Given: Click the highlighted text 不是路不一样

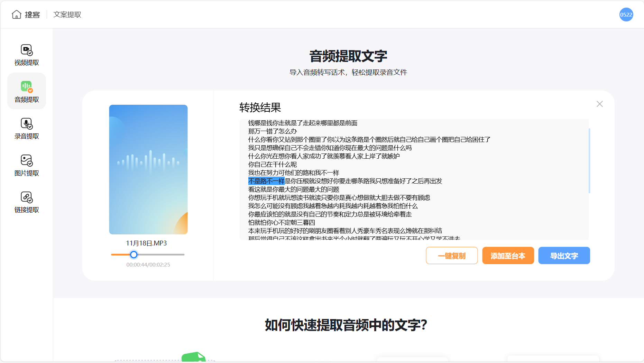Looking at the screenshot, I should pos(266,181).
